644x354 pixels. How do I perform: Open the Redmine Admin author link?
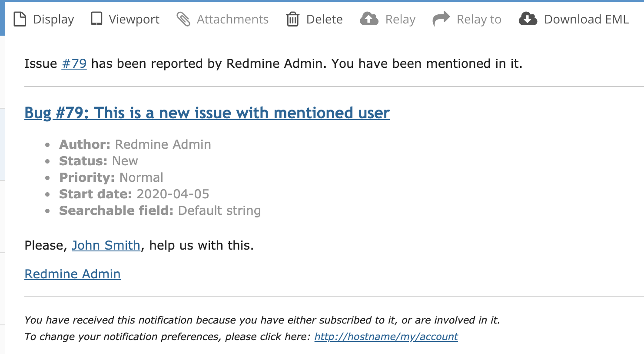pos(73,274)
